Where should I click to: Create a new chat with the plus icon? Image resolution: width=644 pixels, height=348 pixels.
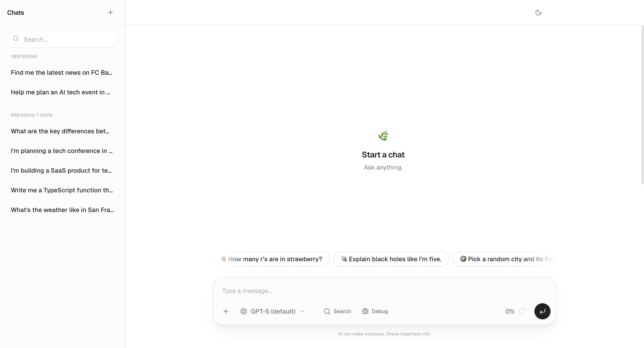tap(110, 12)
